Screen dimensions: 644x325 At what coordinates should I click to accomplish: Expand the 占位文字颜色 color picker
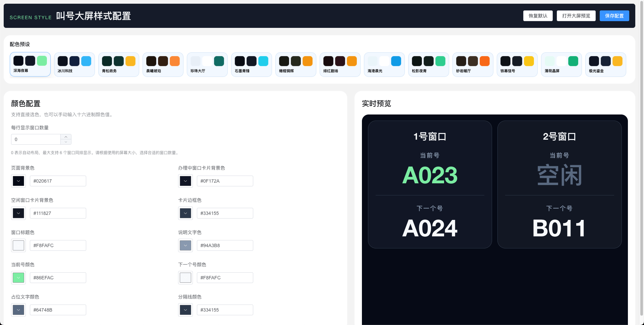point(18,310)
